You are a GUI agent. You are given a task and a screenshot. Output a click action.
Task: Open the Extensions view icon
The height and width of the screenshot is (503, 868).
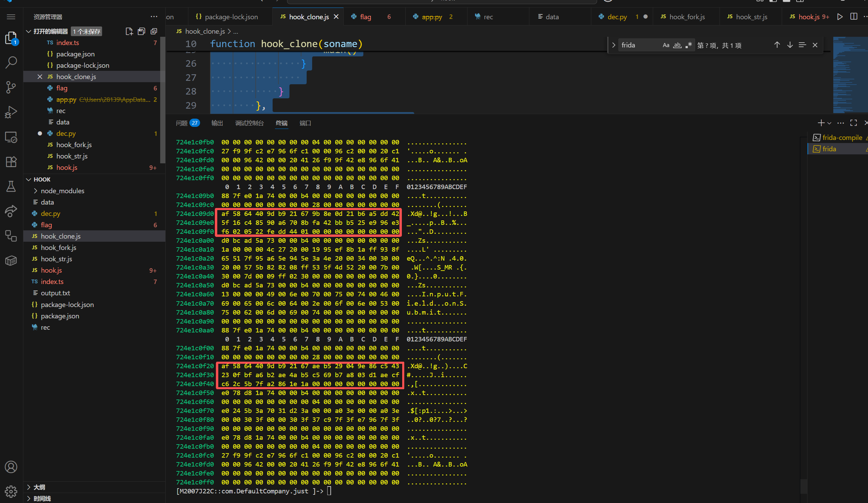[11, 162]
